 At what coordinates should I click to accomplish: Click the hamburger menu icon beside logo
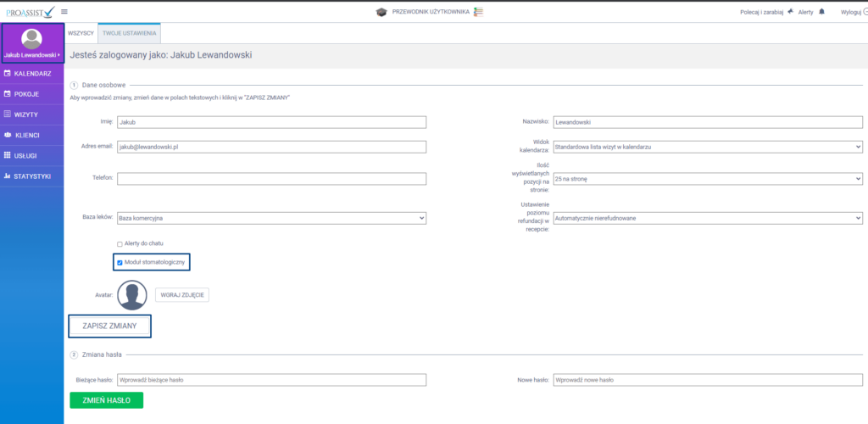(64, 11)
